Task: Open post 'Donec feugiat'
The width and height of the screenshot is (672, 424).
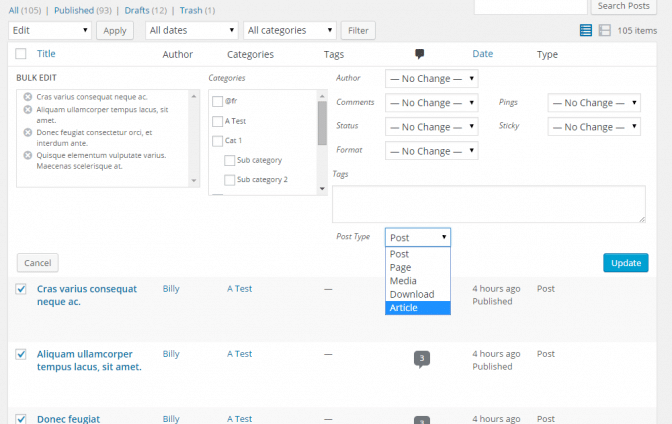Action: point(68,419)
